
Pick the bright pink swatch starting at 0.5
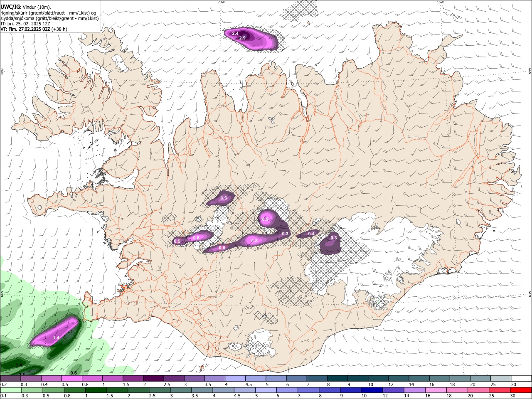[x=71, y=378]
